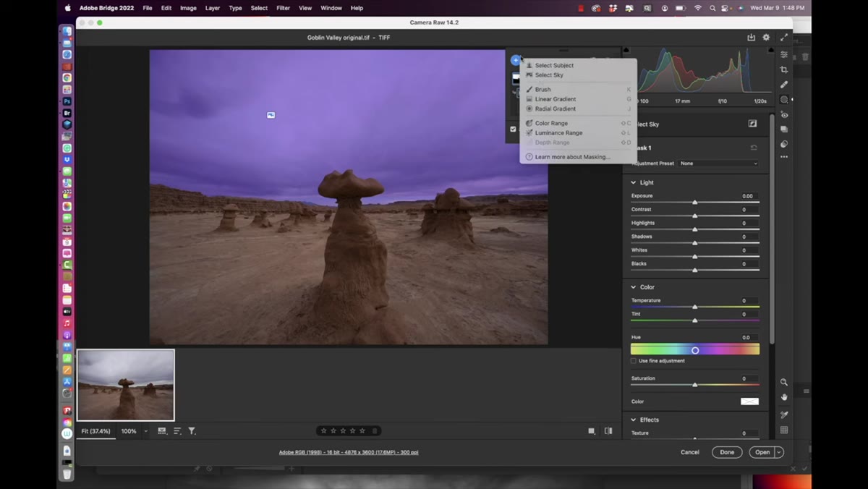This screenshot has width=868, height=489.
Task: Click the Color swatch white box
Action: [x=749, y=401]
